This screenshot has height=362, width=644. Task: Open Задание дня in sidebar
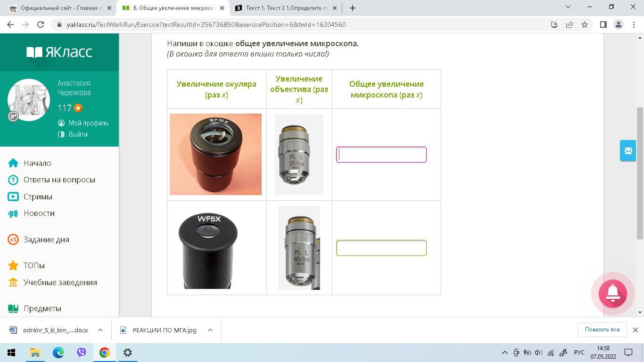point(46,239)
